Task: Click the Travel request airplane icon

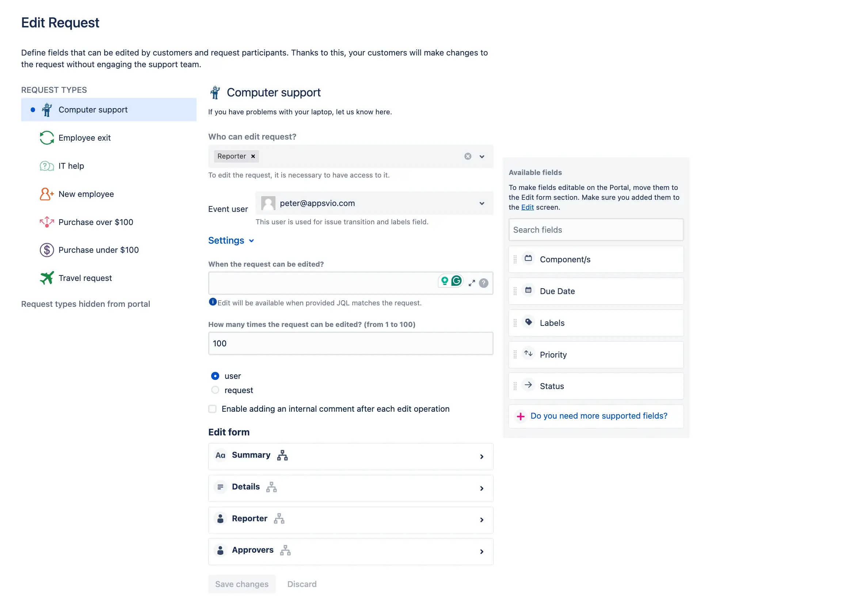Action: pyautogui.click(x=46, y=278)
